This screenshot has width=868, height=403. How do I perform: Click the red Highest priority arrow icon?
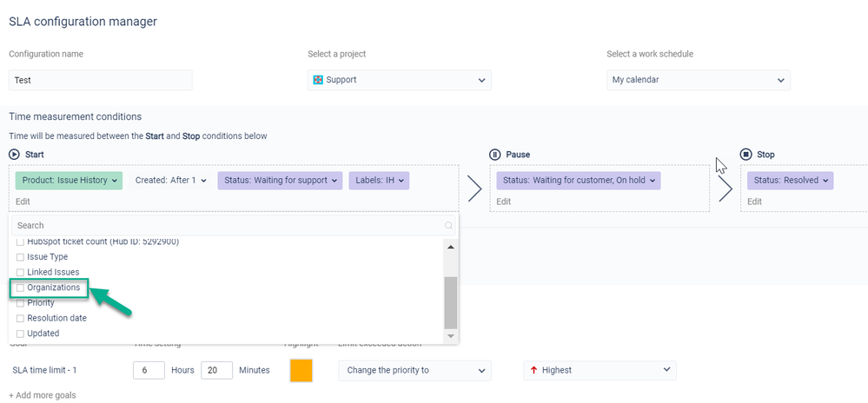point(533,370)
